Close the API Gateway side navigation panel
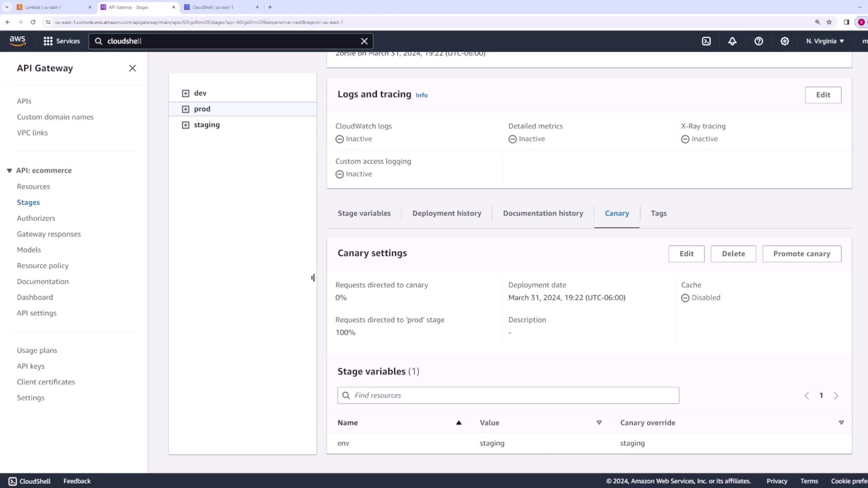 pyautogui.click(x=132, y=68)
